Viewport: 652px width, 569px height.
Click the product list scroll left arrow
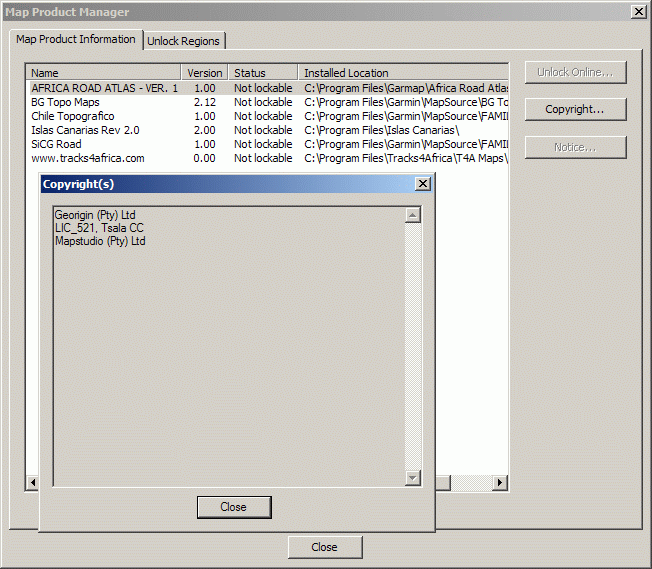pos(32,482)
